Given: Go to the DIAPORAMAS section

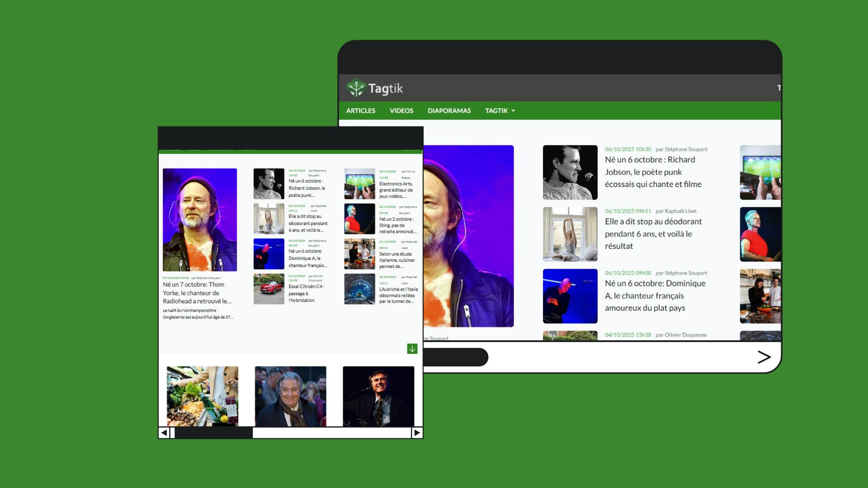Looking at the screenshot, I should [x=449, y=111].
